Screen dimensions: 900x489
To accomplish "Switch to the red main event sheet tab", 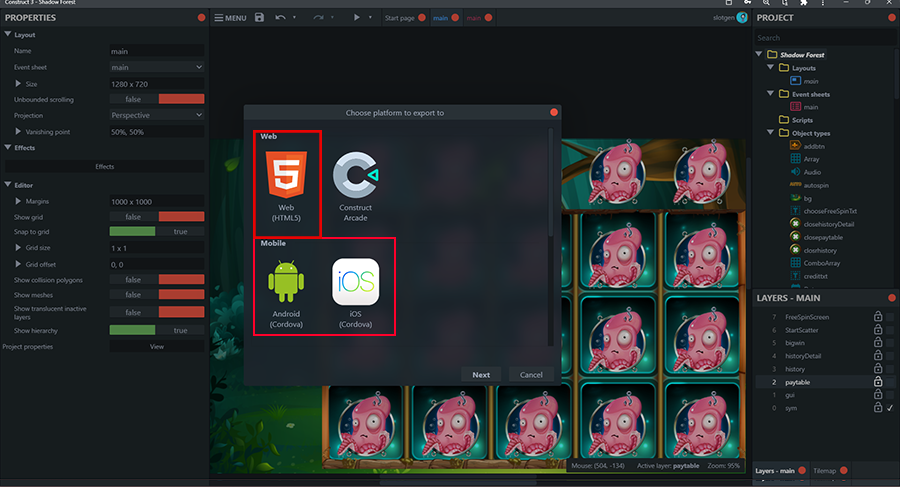I will tap(474, 18).
